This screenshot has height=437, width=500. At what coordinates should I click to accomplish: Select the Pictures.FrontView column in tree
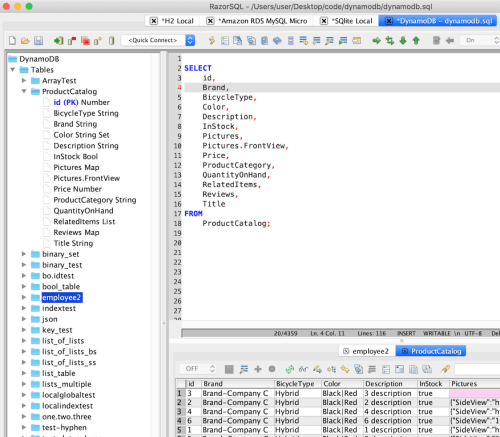pyautogui.click(x=87, y=178)
